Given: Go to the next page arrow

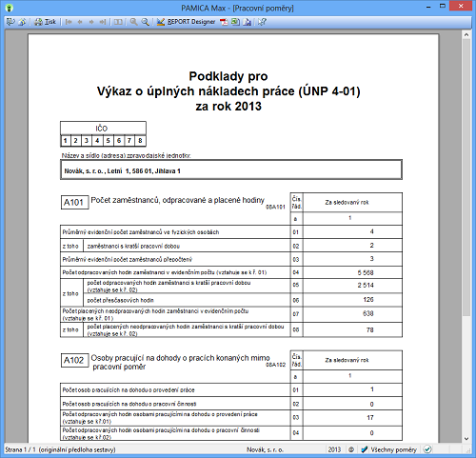Looking at the screenshot, I should (91, 22).
